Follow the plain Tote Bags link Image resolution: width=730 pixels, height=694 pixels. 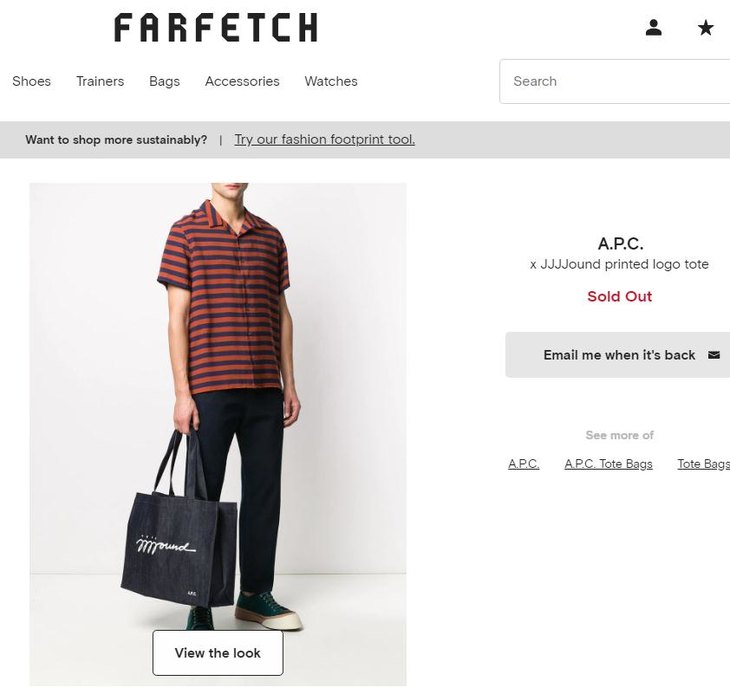tap(703, 464)
